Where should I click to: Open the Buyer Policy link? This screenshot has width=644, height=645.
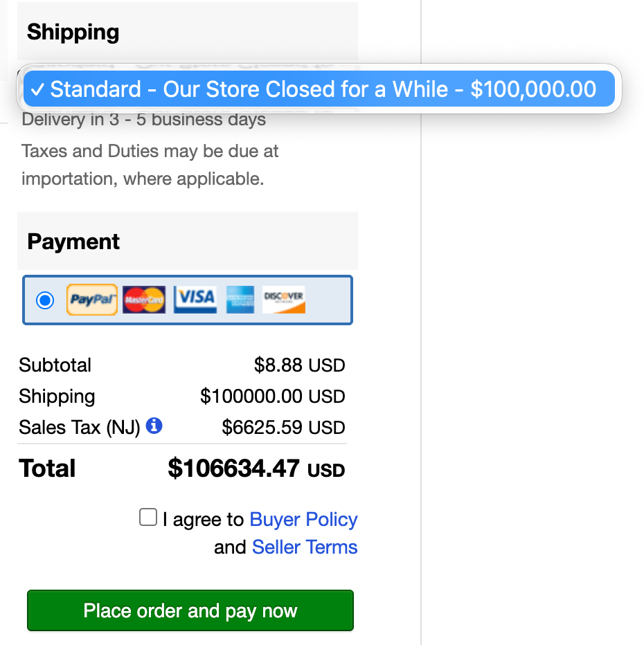303,520
